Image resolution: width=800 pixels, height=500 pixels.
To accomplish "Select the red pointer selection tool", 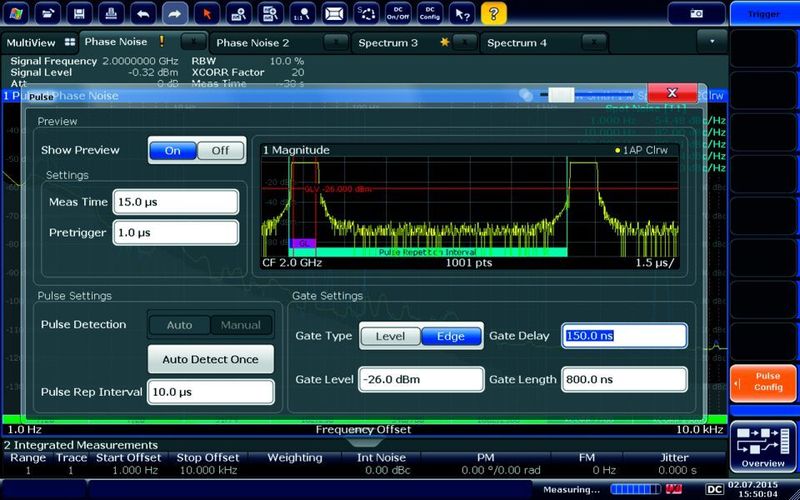I will click(207, 14).
